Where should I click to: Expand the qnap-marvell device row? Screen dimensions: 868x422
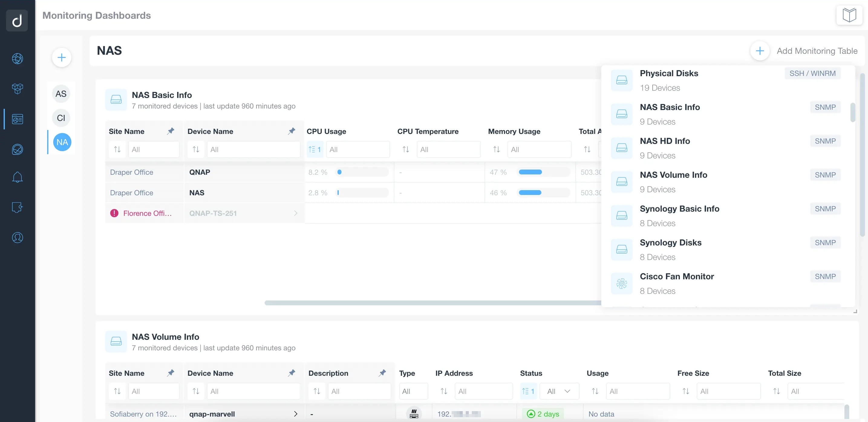click(x=295, y=414)
